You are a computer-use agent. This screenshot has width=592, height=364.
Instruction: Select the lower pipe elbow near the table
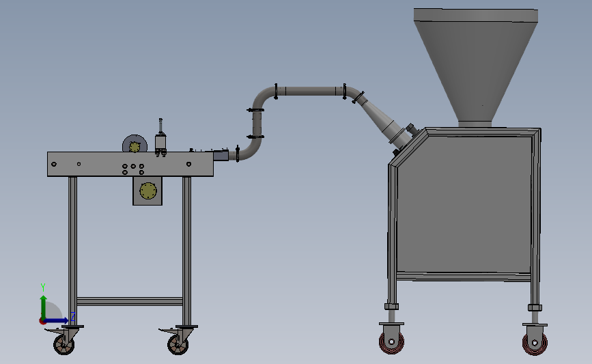251,150
